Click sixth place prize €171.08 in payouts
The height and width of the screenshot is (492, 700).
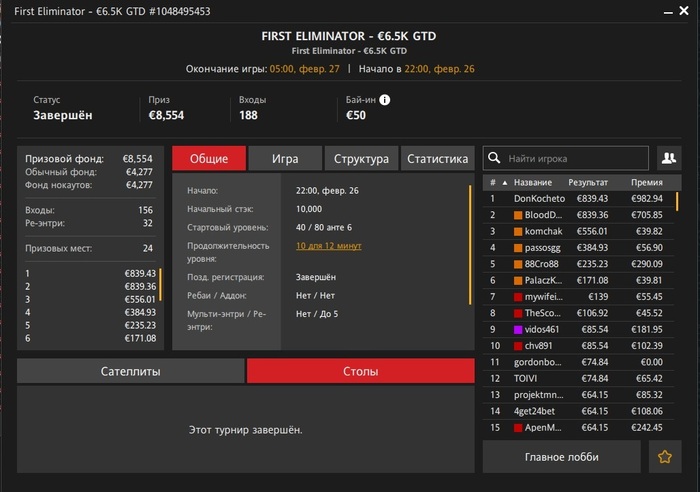coord(140,338)
